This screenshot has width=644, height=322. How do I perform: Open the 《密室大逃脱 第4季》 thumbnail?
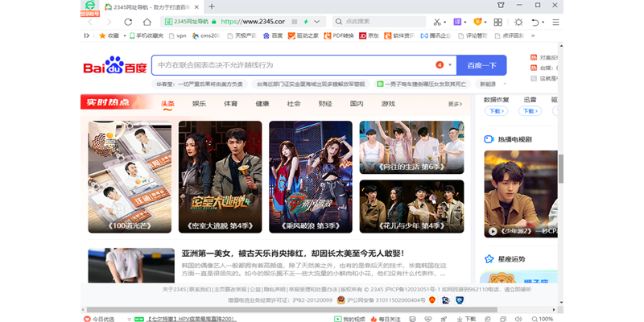(x=220, y=177)
